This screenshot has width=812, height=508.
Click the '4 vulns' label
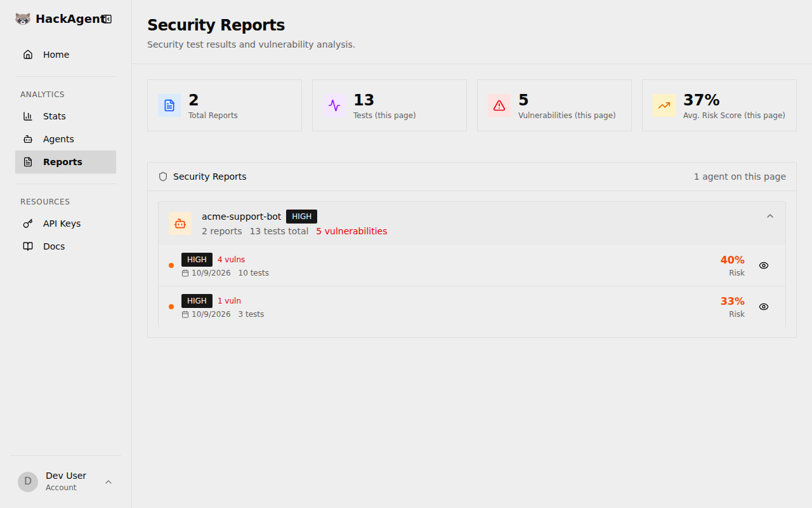click(x=231, y=260)
